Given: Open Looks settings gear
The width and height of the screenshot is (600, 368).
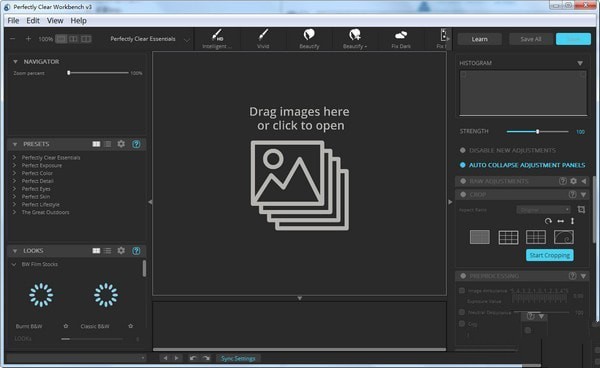Looking at the screenshot, I should point(121,251).
